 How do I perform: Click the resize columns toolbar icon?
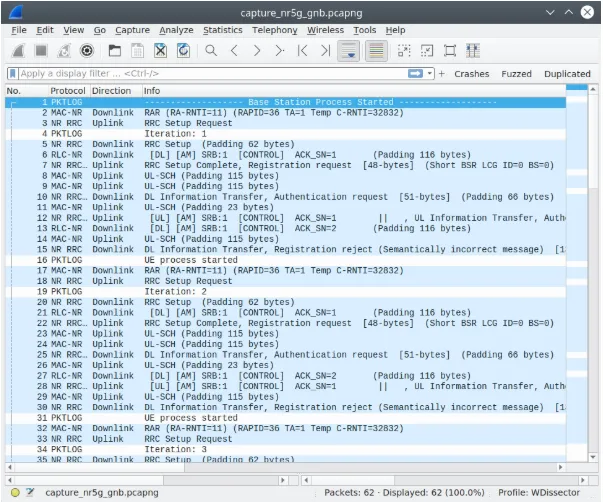(472, 50)
